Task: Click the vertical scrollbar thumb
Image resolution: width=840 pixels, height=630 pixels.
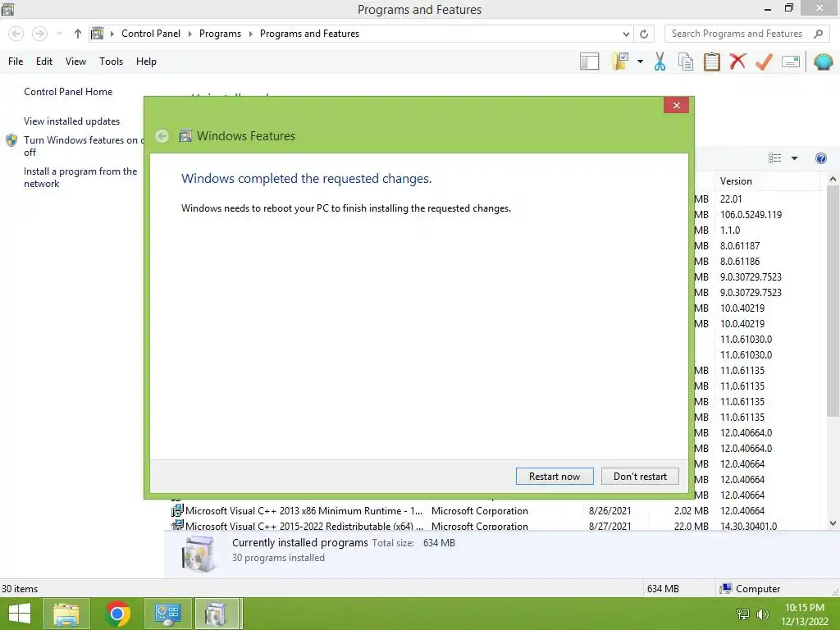Action: pyautogui.click(x=833, y=302)
